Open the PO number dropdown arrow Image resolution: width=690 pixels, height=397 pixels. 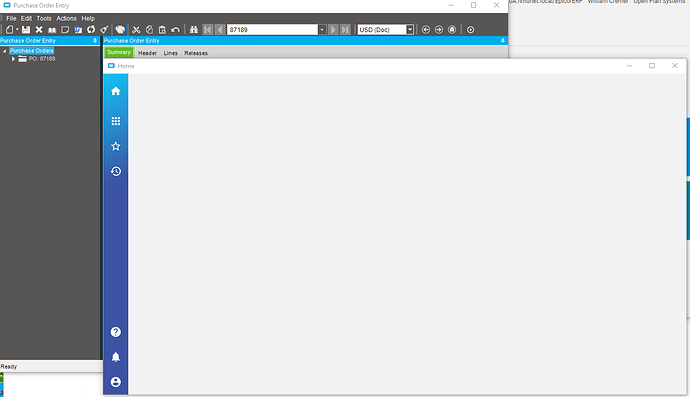pos(322,29)
